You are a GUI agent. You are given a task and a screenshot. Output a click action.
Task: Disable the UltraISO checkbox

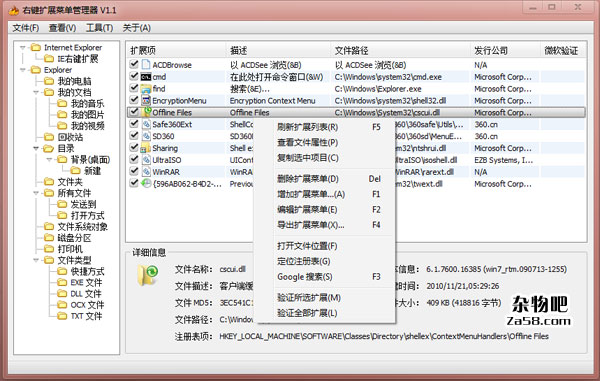pyautogui.click(x=134, y=159)
